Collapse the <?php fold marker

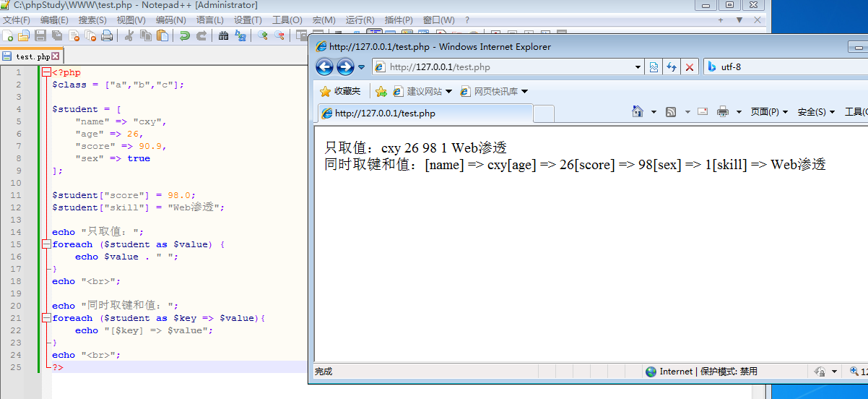pyautogui.click(x=46, y=72)
